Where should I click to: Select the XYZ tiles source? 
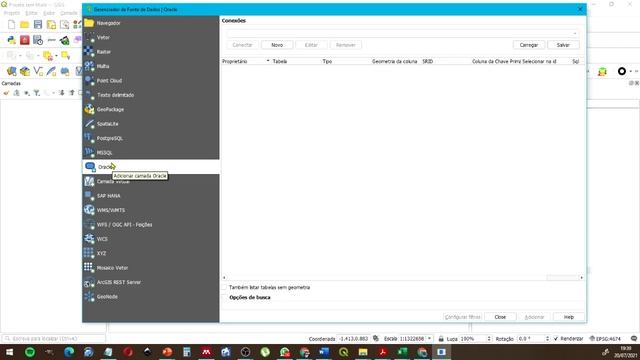click(x=151, y=253)
